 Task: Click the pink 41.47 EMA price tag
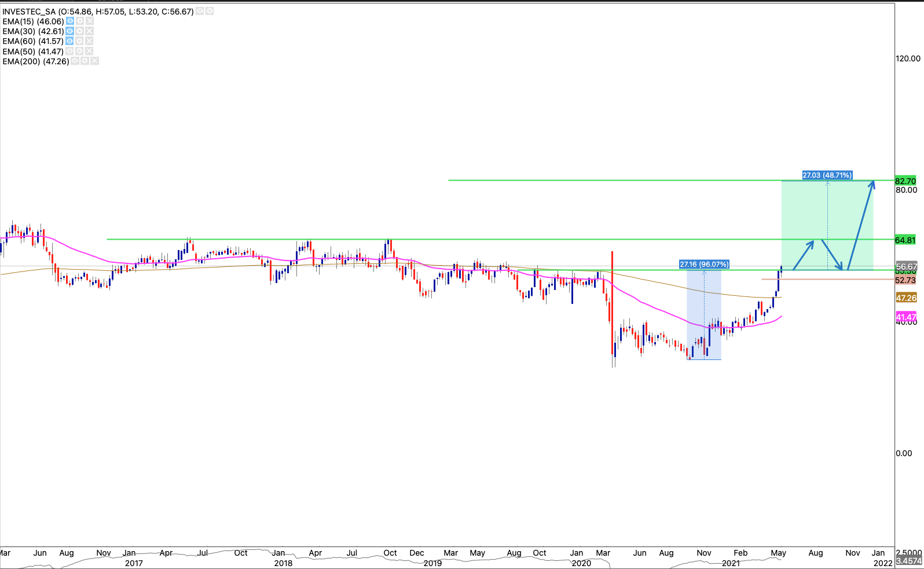click(906, 317)
